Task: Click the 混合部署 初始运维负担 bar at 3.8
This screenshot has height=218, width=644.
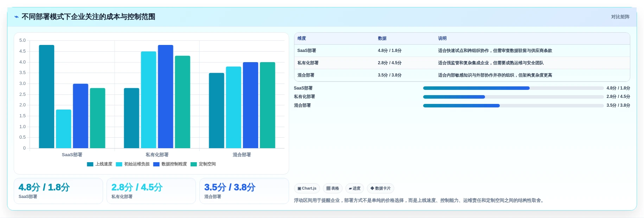Action: (234, 107)
